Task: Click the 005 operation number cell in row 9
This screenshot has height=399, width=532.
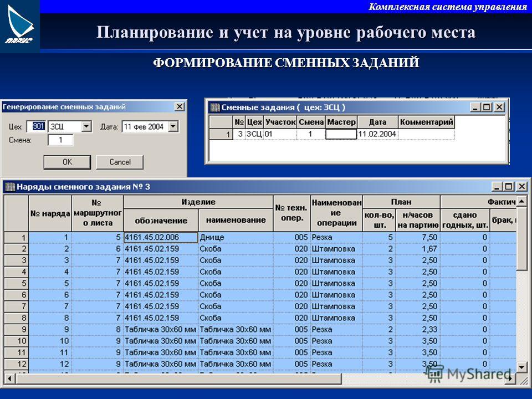Action: click(292, 330)
